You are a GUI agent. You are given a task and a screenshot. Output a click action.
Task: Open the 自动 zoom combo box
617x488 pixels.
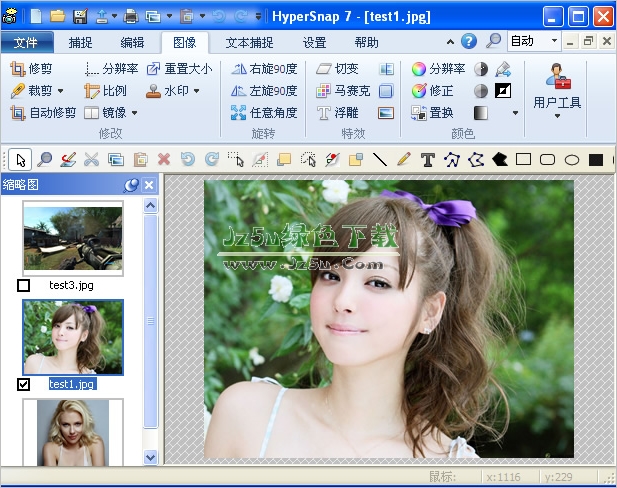coord(534,41)
